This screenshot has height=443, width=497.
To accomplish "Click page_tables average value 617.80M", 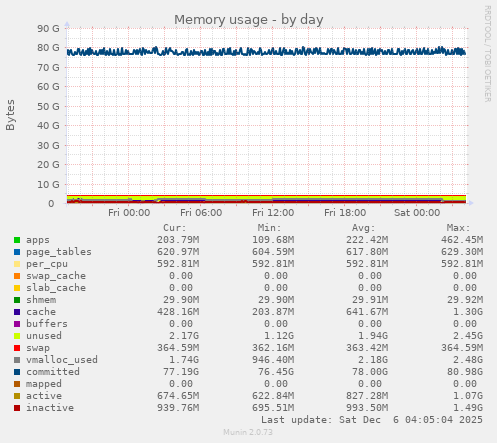I will [x=367, y=252].
